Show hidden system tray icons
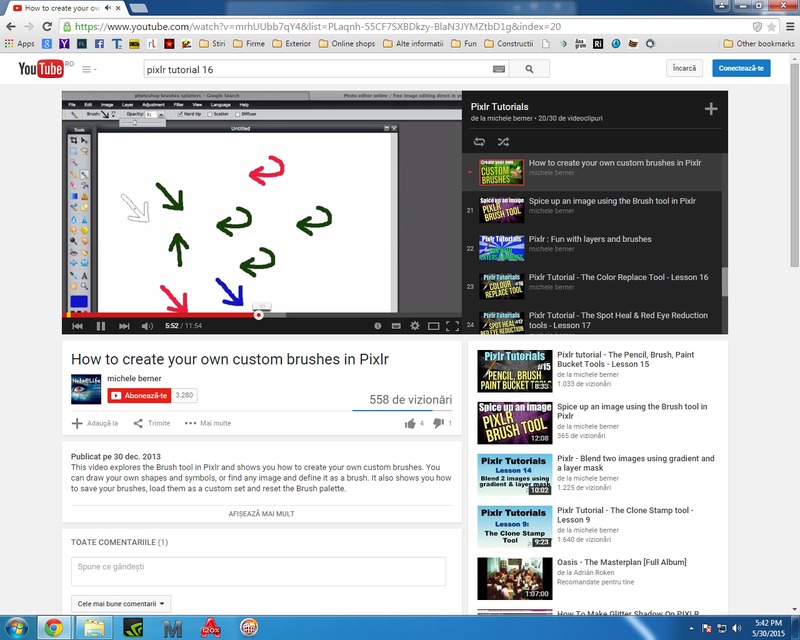800x640 pixels. 691,628
